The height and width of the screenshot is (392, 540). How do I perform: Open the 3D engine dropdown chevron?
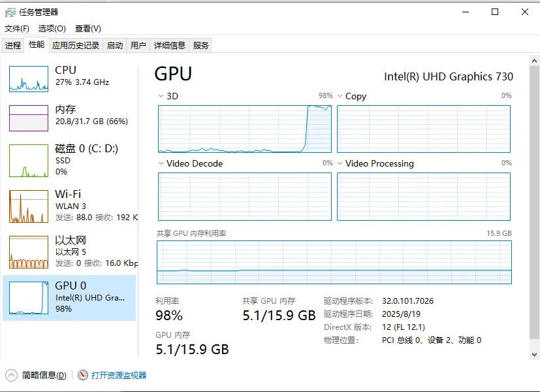[161, 96]
